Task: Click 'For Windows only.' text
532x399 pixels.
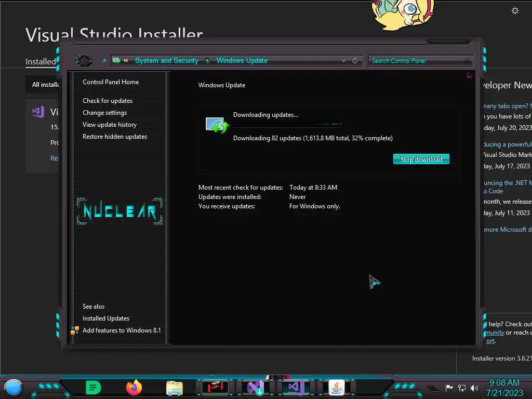Action: [314, 206]
